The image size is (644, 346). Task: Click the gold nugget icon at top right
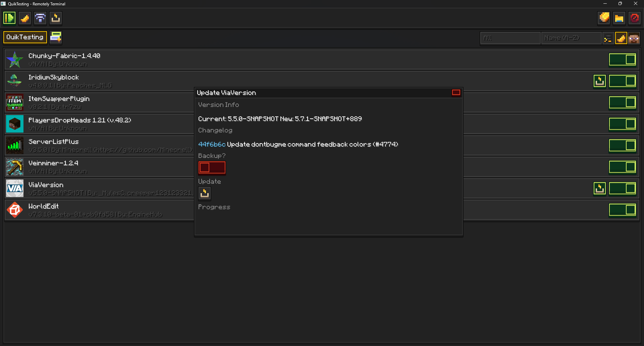pos(604,18)
